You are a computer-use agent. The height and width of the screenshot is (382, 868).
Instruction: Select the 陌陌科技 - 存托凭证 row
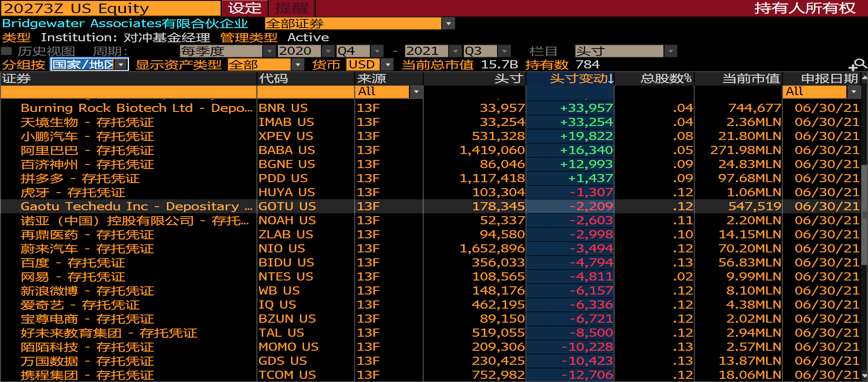pos(430,347)
